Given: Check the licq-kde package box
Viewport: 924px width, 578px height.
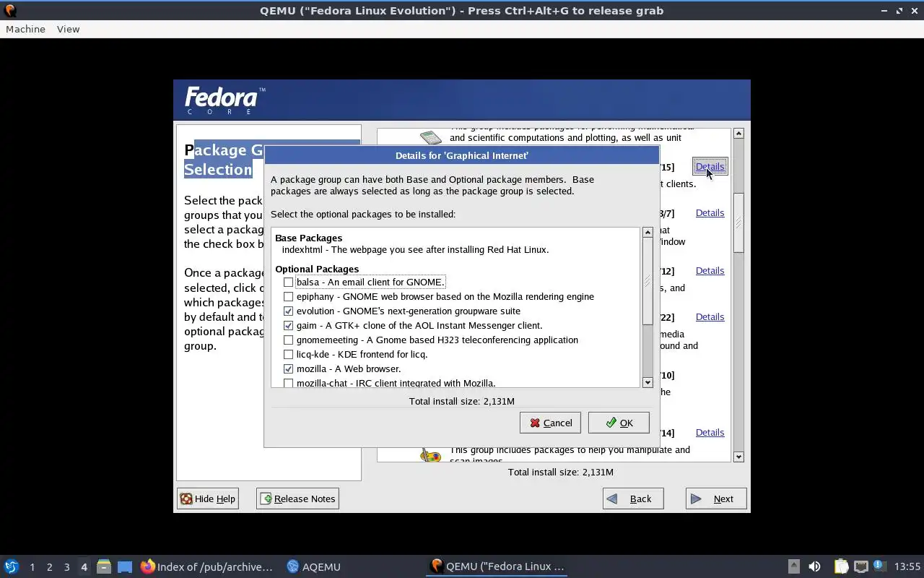Looking at the screenshot, I should point(289,354).
